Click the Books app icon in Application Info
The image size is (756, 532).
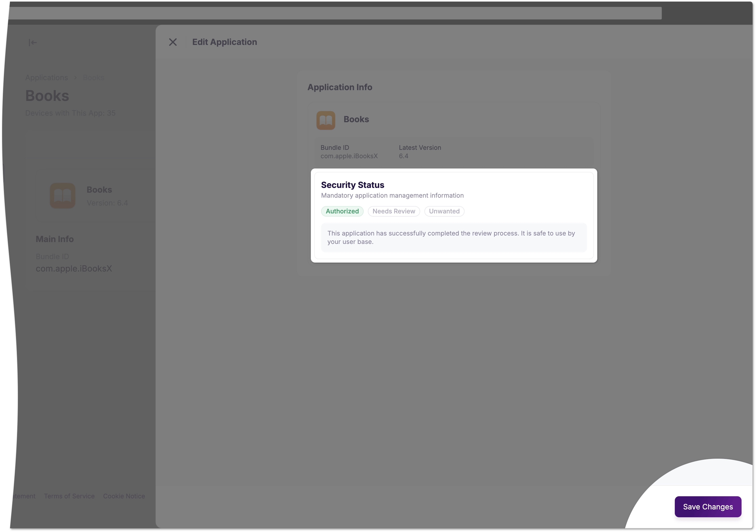pyautogui.click(x=326, y=120)
